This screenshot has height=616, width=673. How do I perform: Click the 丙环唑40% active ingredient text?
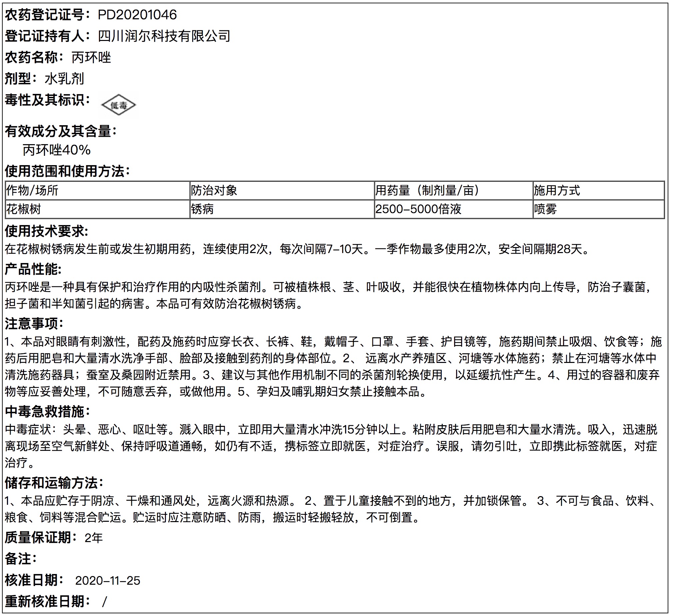(x=57, y=150)
